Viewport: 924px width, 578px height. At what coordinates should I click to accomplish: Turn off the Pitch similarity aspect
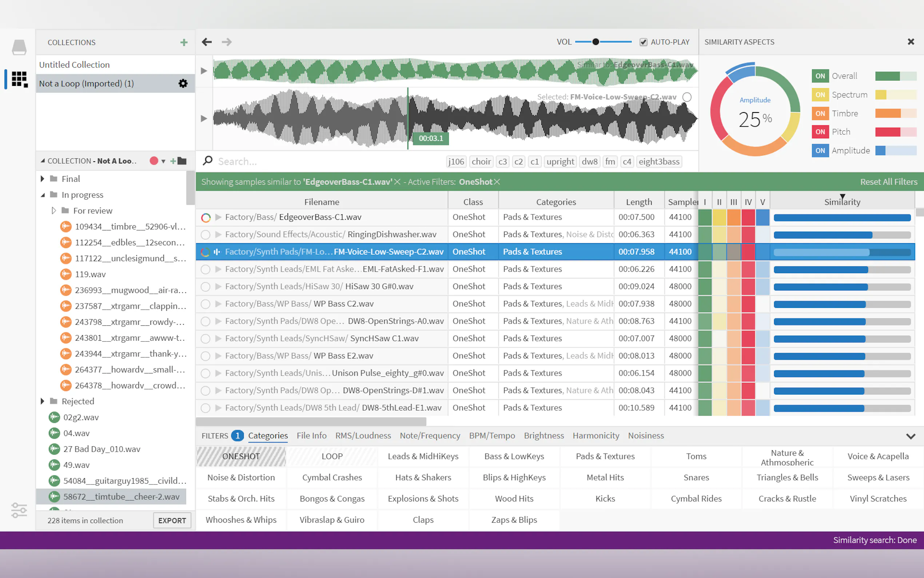tap(820, 132)
